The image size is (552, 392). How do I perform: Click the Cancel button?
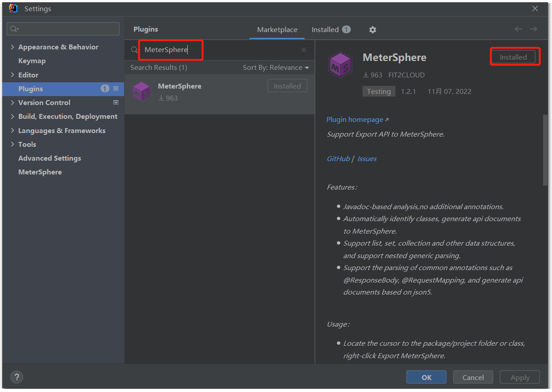coord(473,377)
